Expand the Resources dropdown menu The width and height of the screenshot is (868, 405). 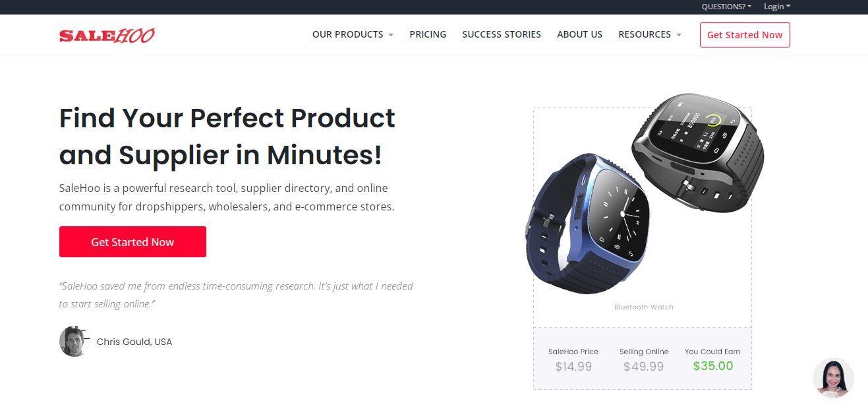(x=650, y=34)
